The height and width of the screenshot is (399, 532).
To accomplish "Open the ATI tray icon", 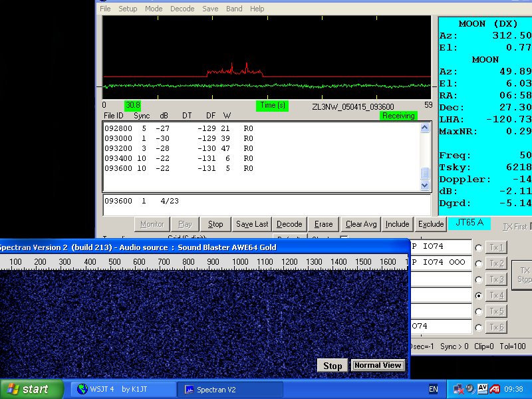I will click(x=495, y=389).
